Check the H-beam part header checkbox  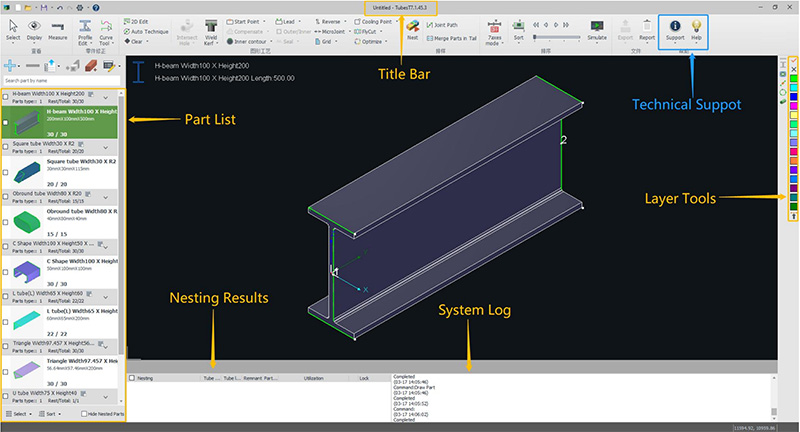pos(6,98)
